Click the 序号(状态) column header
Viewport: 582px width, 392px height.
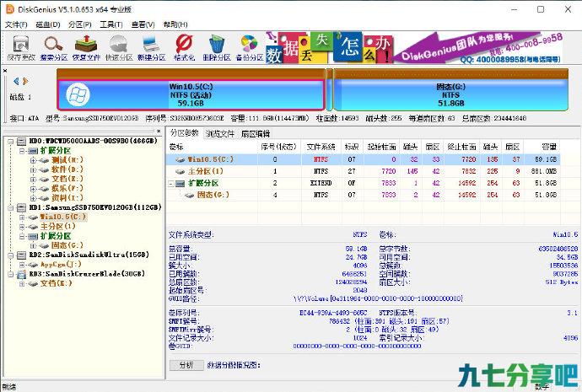tap(279, 147)
